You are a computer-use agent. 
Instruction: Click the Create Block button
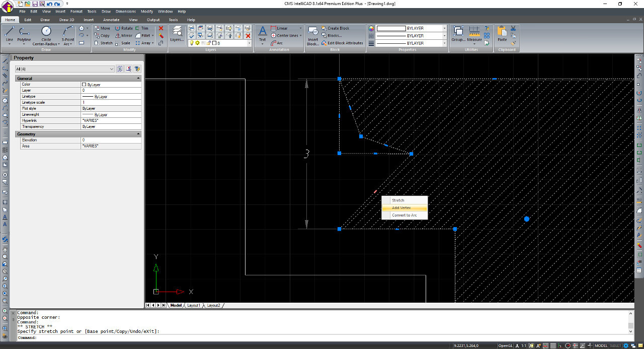(338, 28)
